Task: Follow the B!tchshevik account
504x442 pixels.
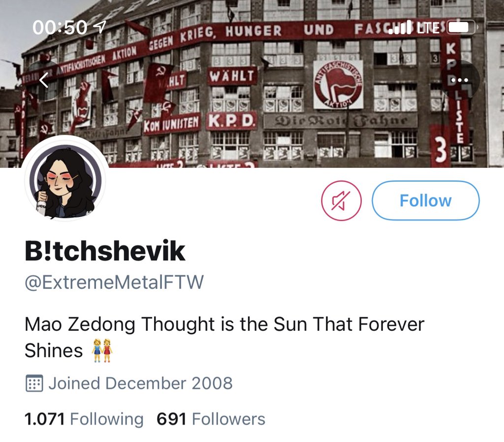Action: 426,201
